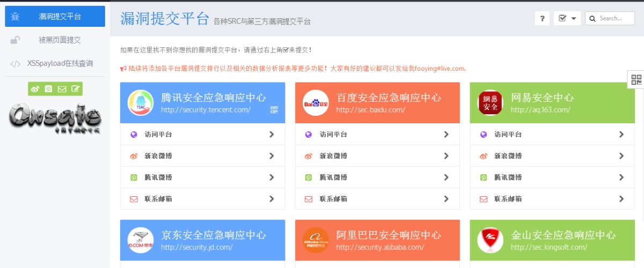Click Weibo icon of Baidu card 新浪微博 row
The image size is (644, 268).
pos(309,156)
